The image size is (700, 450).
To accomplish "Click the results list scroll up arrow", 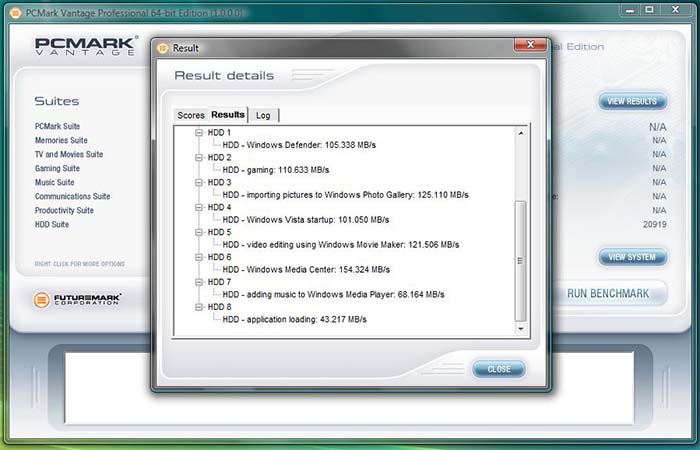I will [521, 133].
